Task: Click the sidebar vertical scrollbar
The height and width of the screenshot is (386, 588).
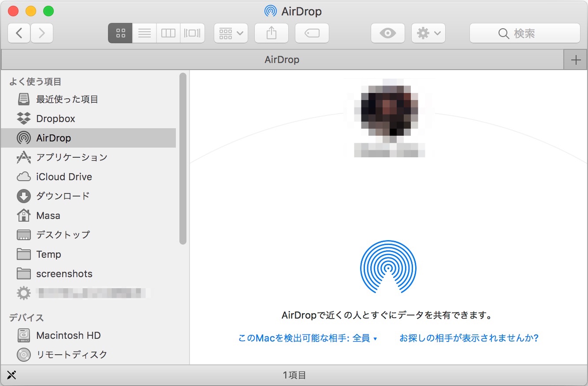Action: [x=183, y=159]
